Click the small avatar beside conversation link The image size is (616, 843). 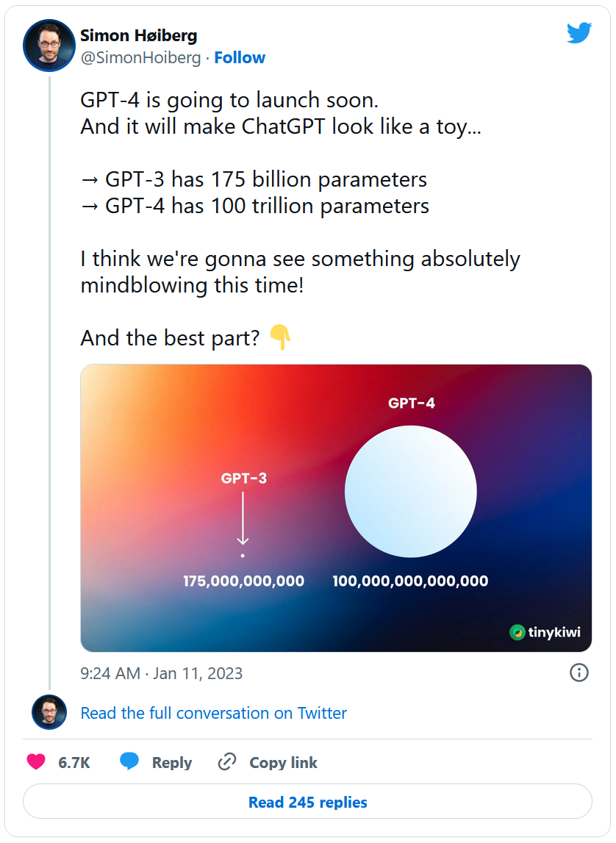click(49, 712)
